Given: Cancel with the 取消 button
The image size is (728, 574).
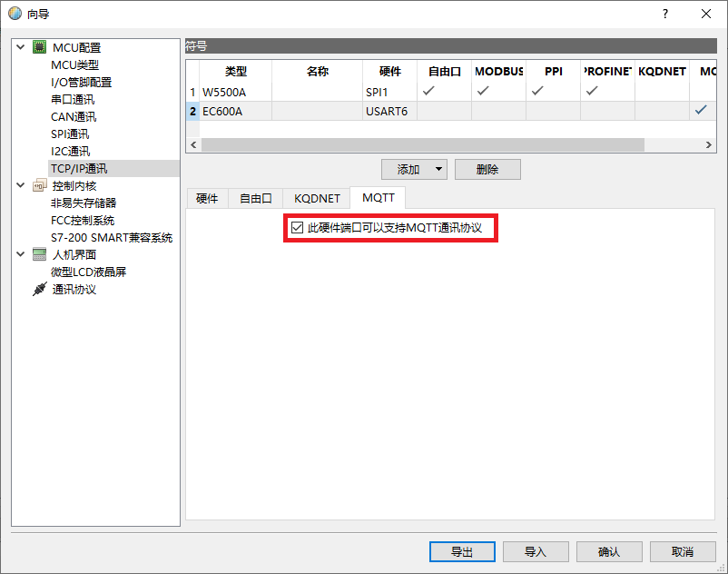Looking at the screenshot, I should pyautogui.click(x=683, y=551).
